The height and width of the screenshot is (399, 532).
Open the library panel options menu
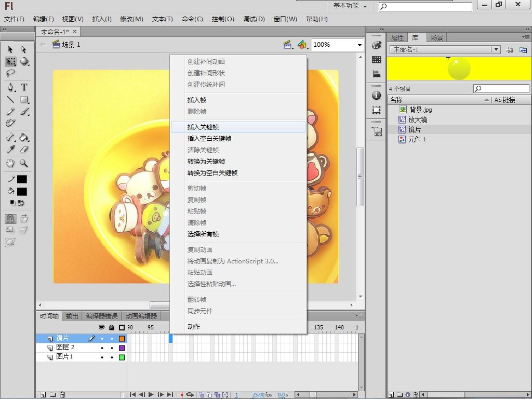[526, 37]
